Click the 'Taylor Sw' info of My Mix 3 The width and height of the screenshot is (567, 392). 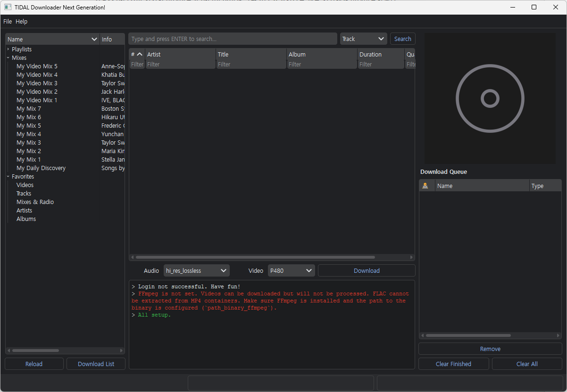click(113, 142)
